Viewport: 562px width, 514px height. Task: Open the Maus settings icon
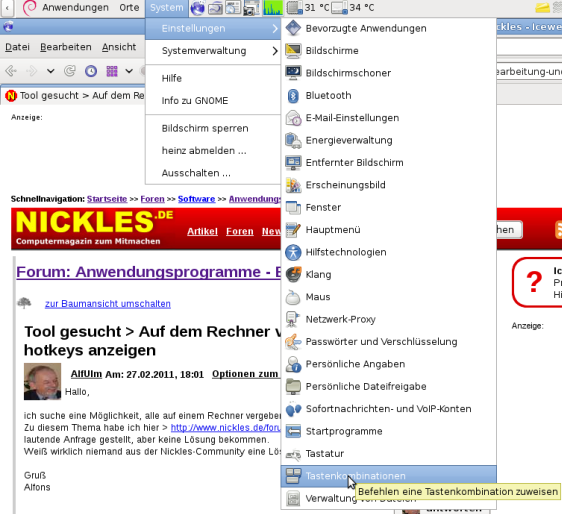pyautogui.click(x=293, y=297)
